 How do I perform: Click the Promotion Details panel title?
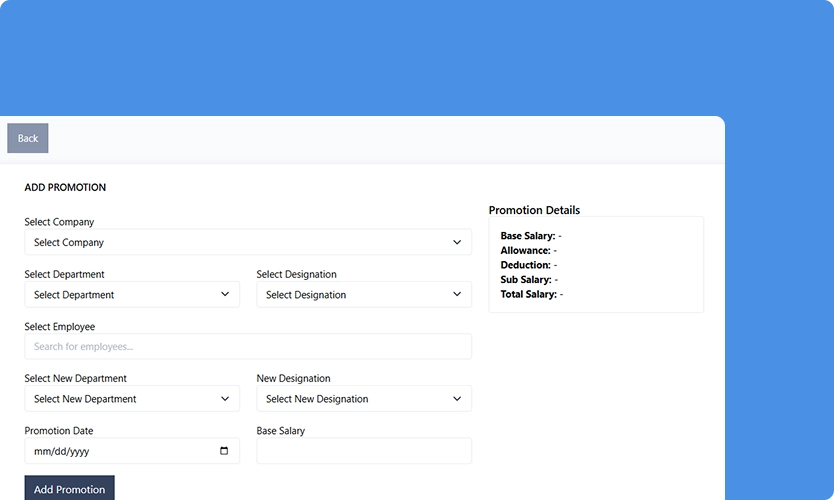(x=534, y=210)
